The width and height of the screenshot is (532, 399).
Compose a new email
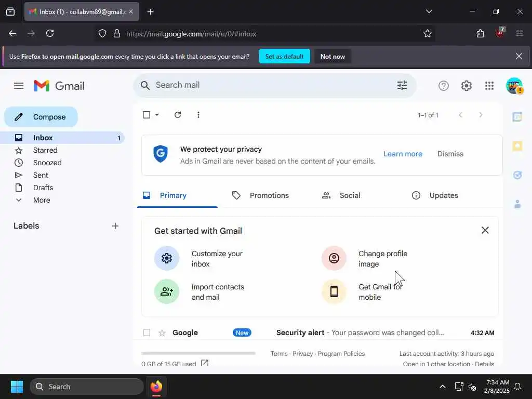point(41,117)
